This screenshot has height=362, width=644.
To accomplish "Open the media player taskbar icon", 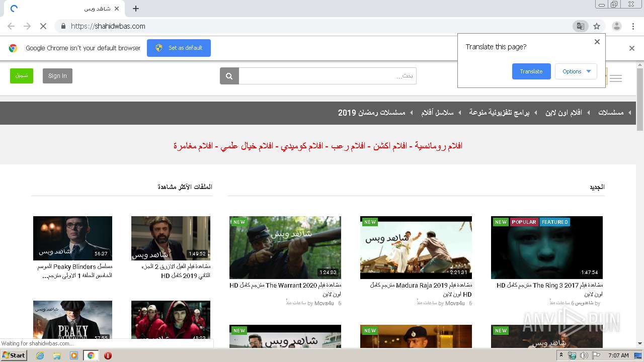I will coord(74,355).
